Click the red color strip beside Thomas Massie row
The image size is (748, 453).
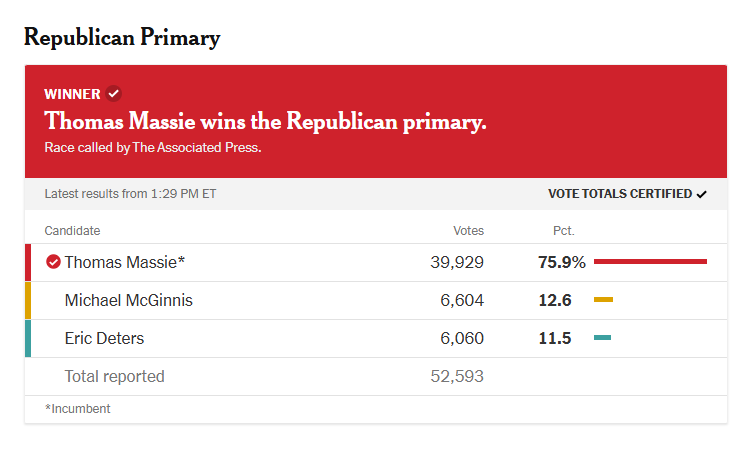[28, 262]
